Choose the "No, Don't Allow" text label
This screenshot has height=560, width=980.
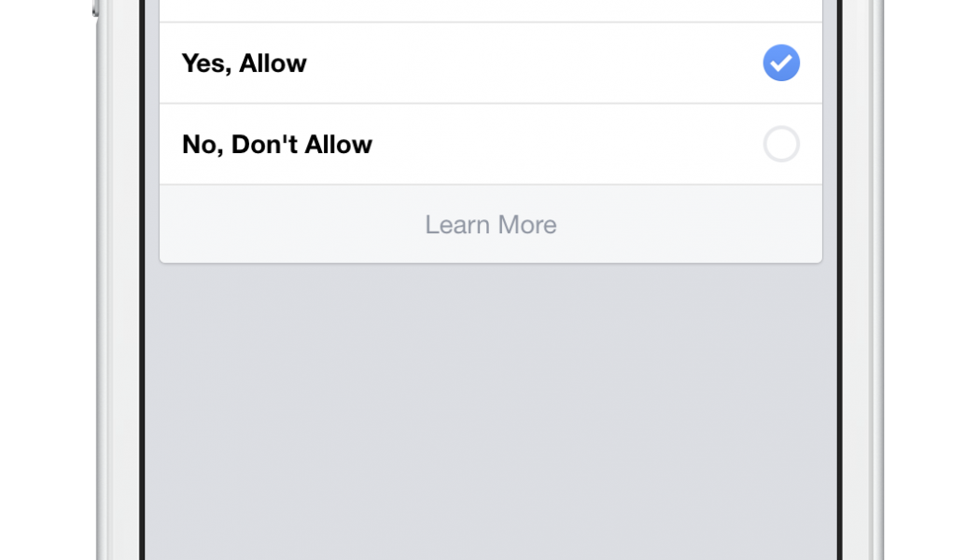(x=277, y=145)
